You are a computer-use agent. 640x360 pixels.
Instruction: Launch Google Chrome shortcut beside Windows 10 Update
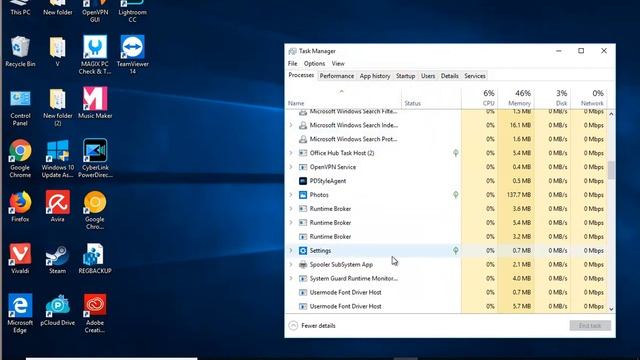[x=20, y=158]
